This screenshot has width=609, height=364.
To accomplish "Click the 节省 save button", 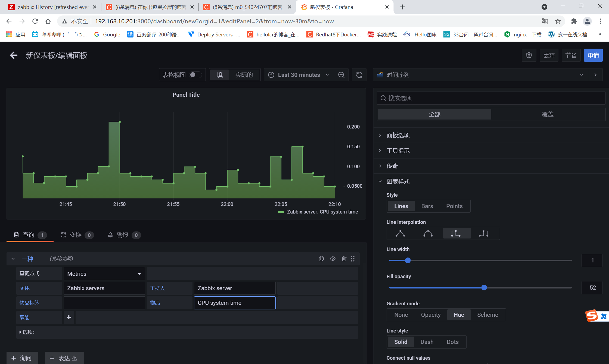I will [571, 55].
